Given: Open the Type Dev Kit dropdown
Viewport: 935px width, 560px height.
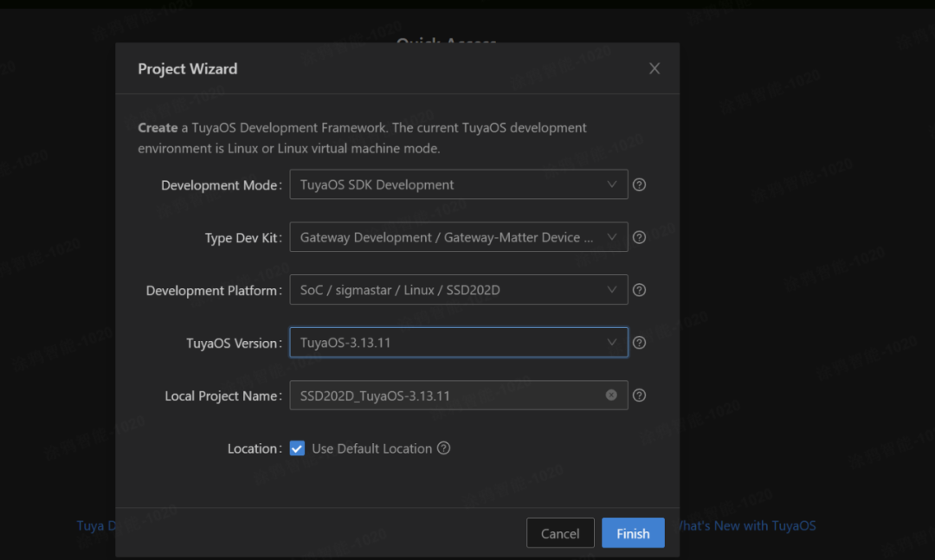Looking at the screenshot, I should 458,237.
